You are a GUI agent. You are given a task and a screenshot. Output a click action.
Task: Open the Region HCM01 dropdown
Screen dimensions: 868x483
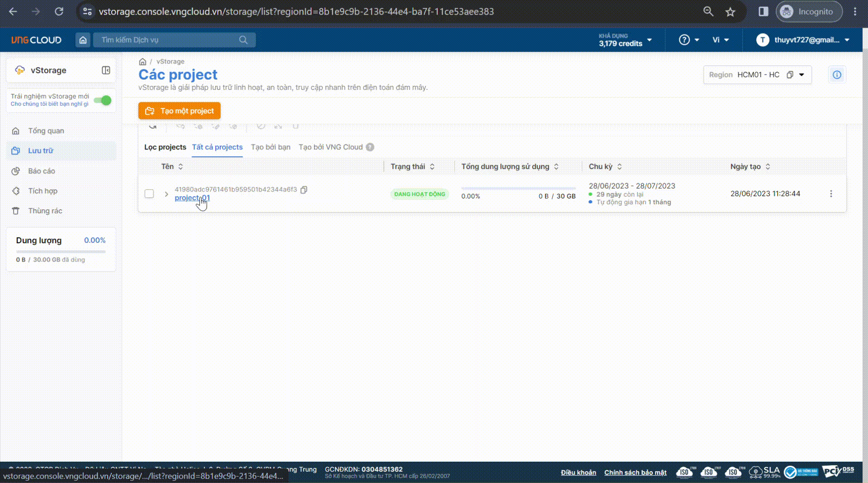click(x=801, y=75)
